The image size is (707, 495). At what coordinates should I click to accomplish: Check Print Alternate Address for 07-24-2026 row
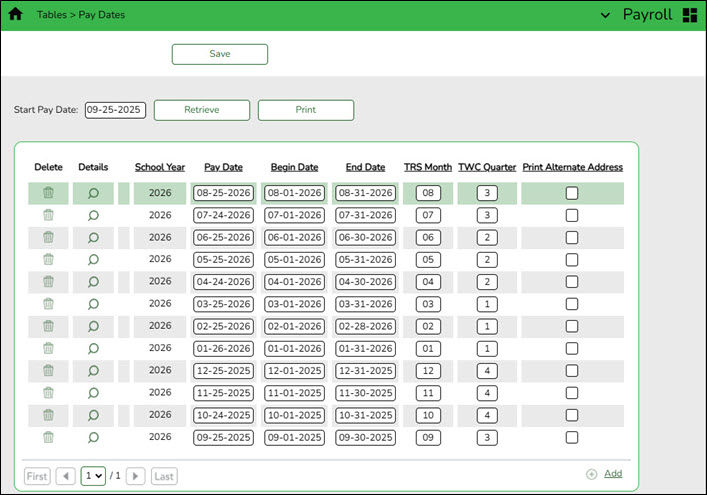coord(572,215)
